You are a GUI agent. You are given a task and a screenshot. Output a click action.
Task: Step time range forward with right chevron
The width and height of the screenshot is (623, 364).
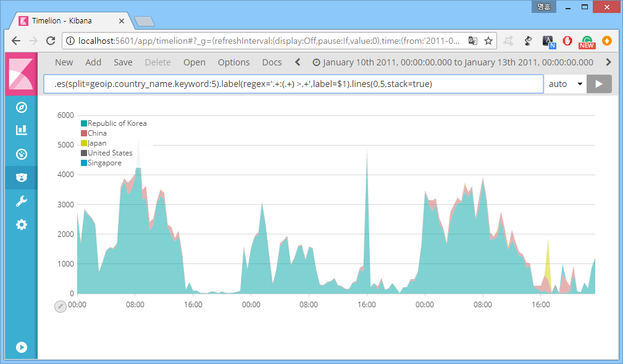point(608,62)
